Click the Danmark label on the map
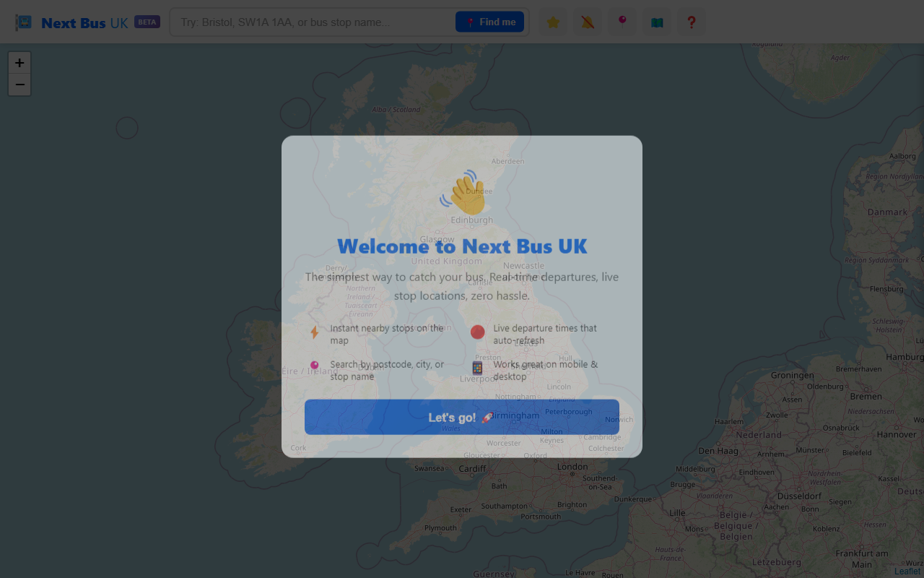924x578 pixels. point(887,212)
